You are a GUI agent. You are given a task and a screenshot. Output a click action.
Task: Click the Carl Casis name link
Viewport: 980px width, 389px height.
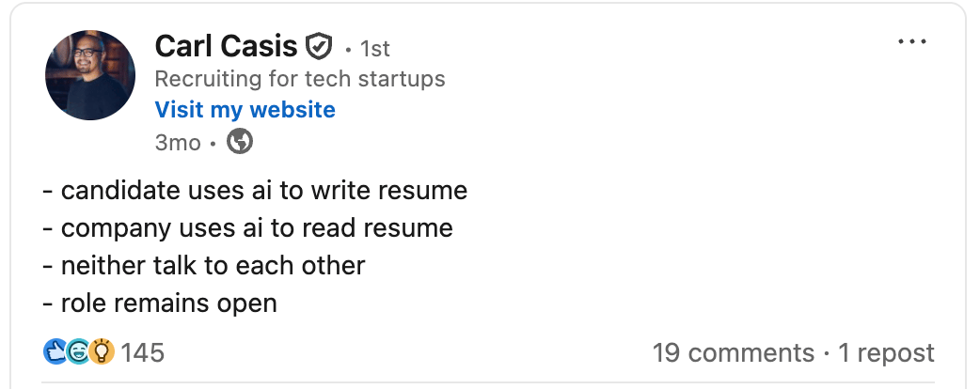coord(225,45)
